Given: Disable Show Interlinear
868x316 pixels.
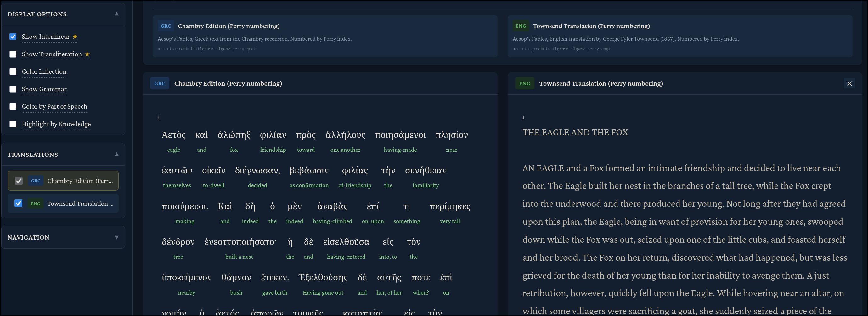Looking at the screenshot, I should 13,37.
